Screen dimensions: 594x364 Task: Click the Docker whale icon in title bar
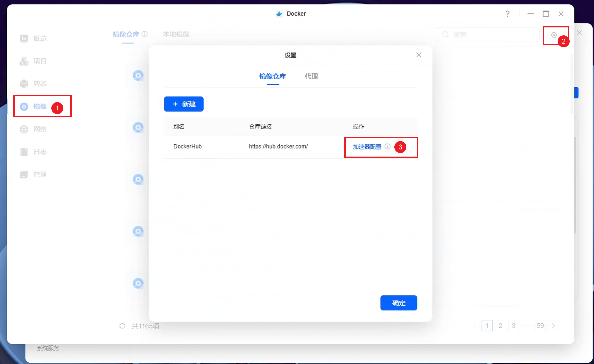coord(279,14)
